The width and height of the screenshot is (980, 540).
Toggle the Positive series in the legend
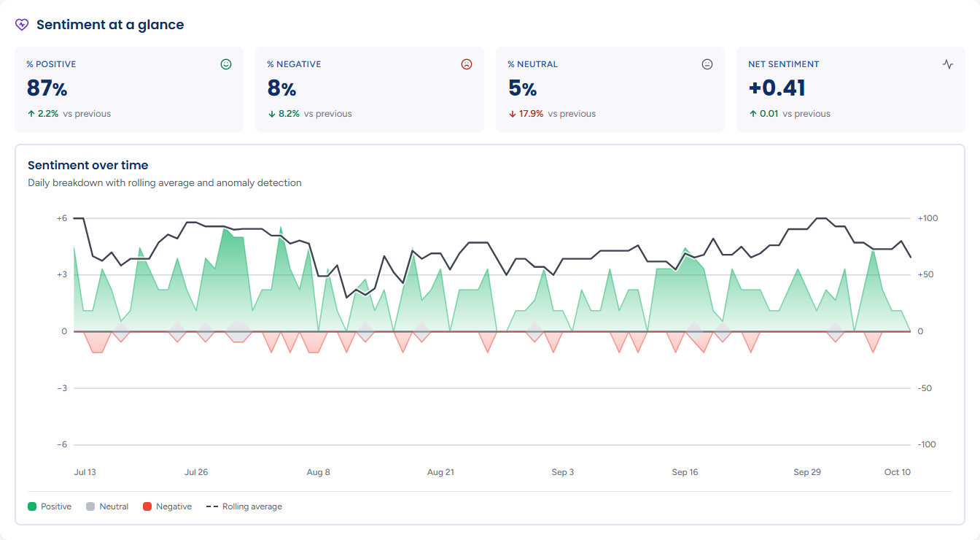50,506
